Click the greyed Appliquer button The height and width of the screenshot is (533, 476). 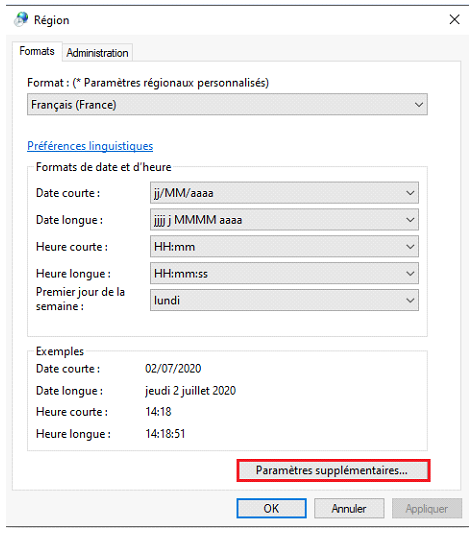click(x=427, y=509)
